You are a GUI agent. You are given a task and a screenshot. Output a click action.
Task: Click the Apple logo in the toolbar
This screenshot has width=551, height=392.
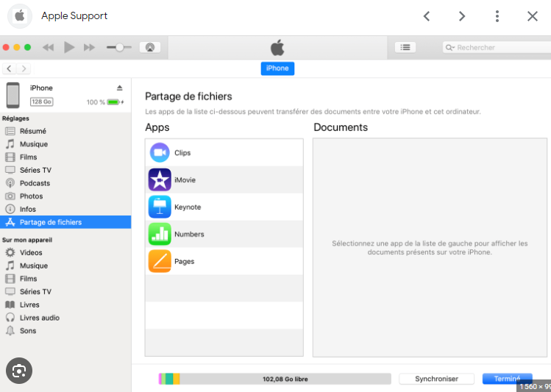[x=277, y=47]
